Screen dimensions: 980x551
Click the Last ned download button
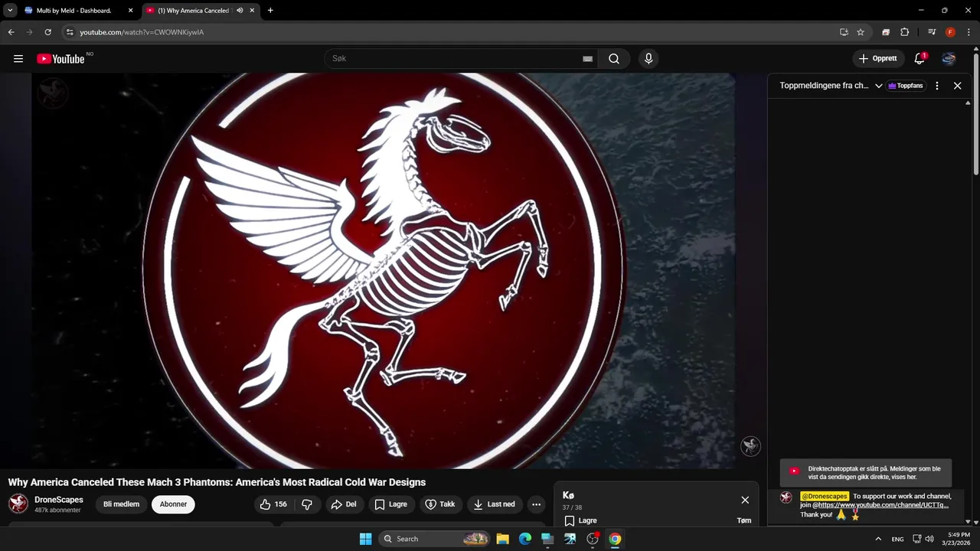click(494, 504)
